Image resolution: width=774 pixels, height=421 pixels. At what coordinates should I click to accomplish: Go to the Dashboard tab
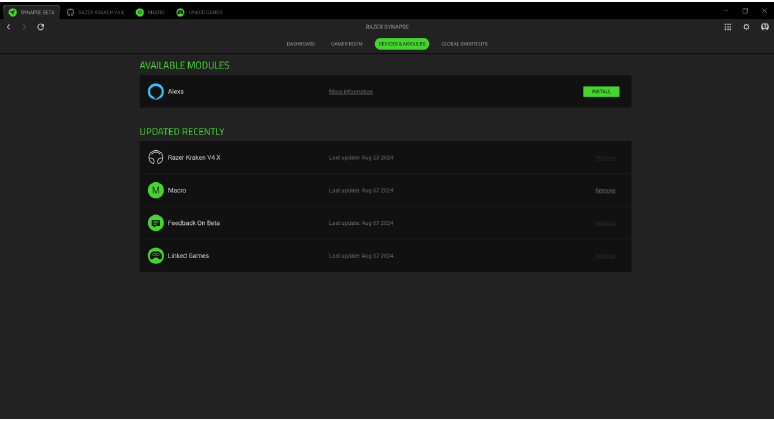pyautogui.click(x=301, y=44)
